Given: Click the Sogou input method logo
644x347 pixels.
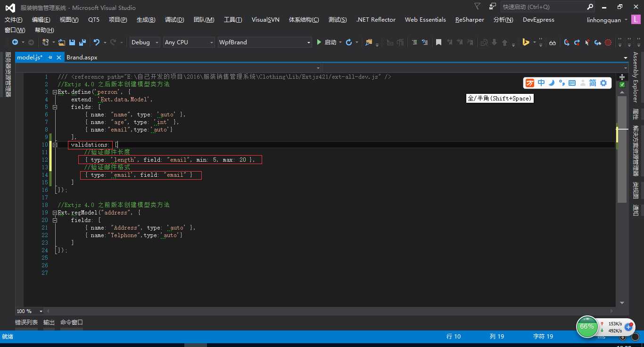Looking at the screenshot, I should coord(530,83).
